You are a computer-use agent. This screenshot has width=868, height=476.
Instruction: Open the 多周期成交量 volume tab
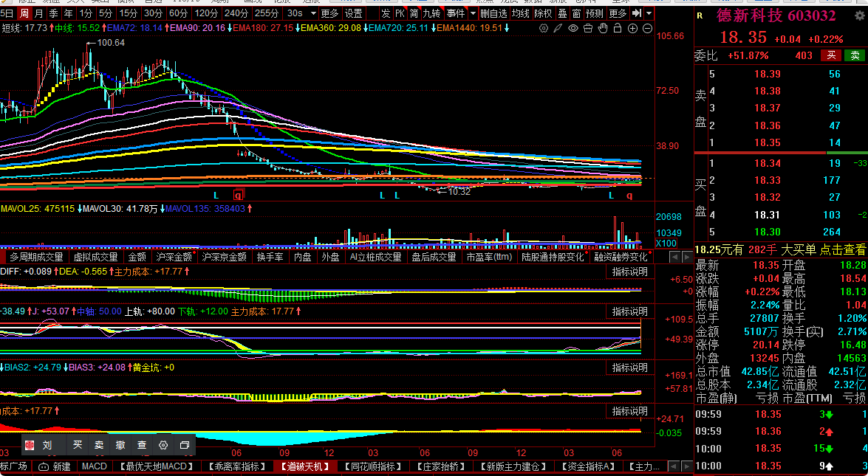tap(36, 257)
